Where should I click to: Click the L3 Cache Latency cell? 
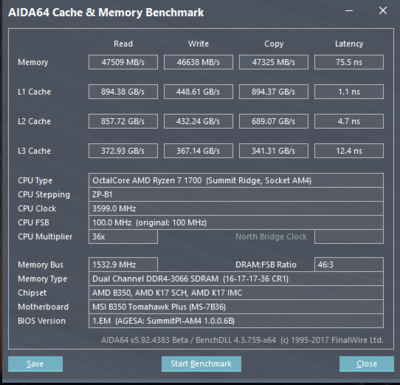[349, 151]
